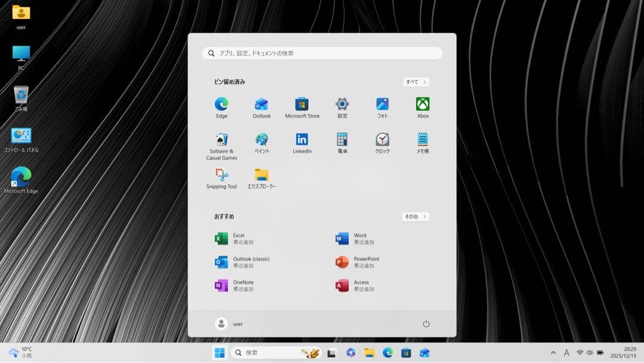Click the Start menu search field

[322, 53]
